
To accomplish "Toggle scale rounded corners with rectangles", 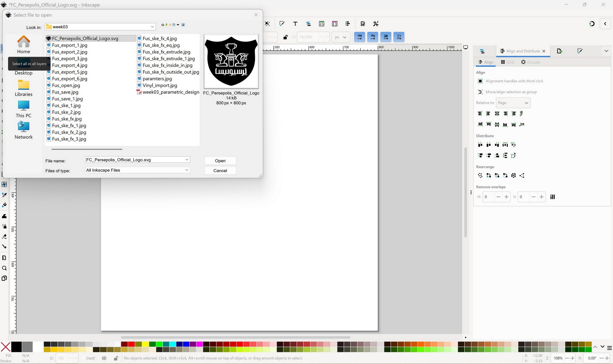I will pyautogui.click(x=373, y=37).
